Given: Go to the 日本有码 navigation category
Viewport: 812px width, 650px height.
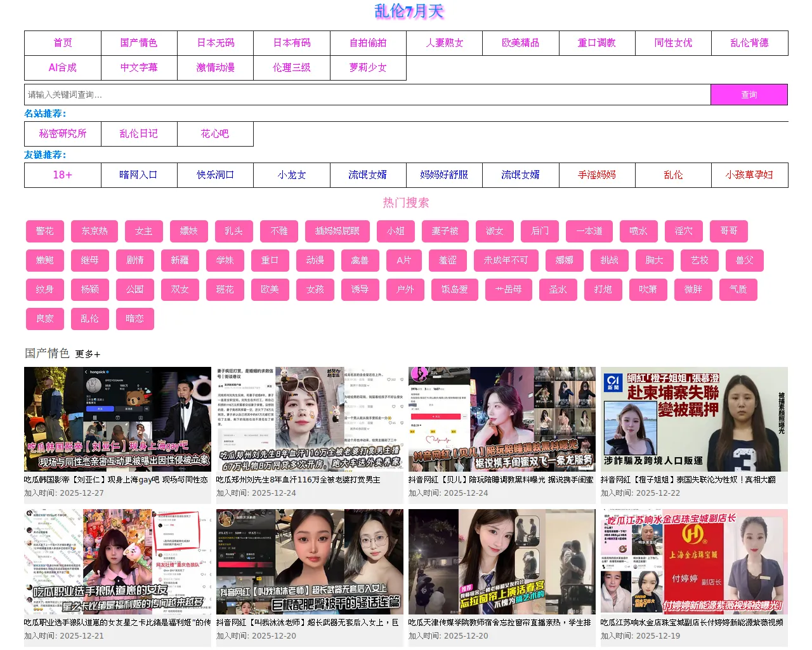Looking at the screenshot, I should pyautogui.click(x=292, y=43).
